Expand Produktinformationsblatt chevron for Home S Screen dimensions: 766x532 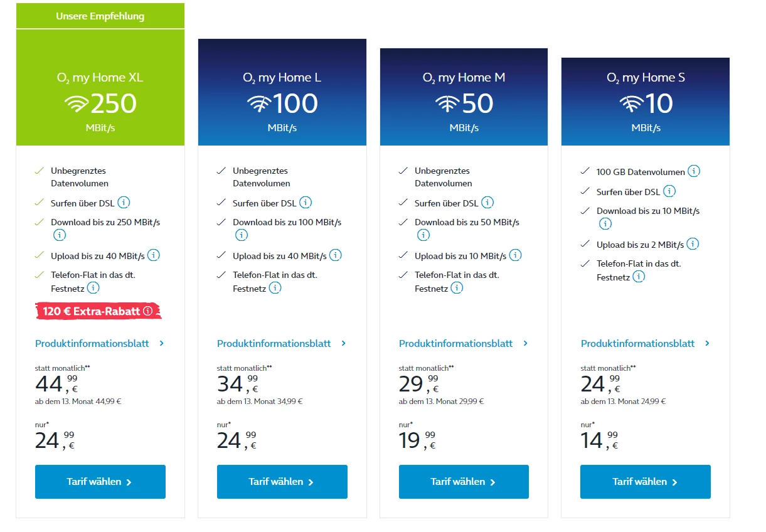(x=707, y=343)
